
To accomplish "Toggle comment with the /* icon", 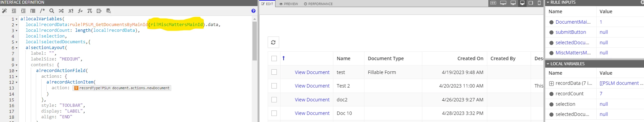I will 42,11.
